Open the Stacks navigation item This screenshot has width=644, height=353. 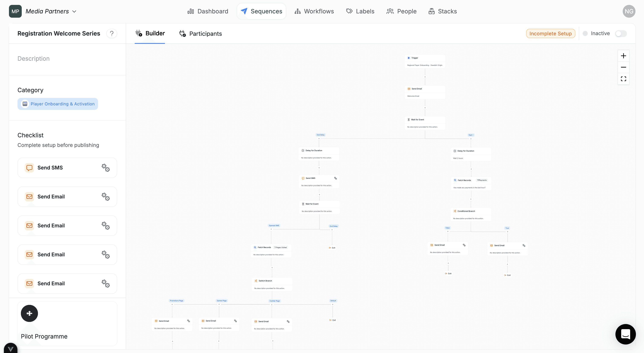tap(442, 11)
